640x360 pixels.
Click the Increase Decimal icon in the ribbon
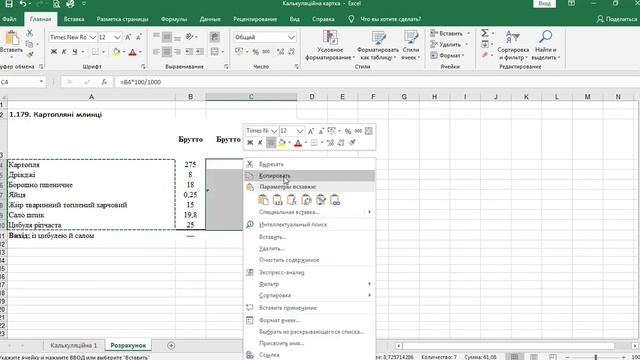(x=280, y=52)
